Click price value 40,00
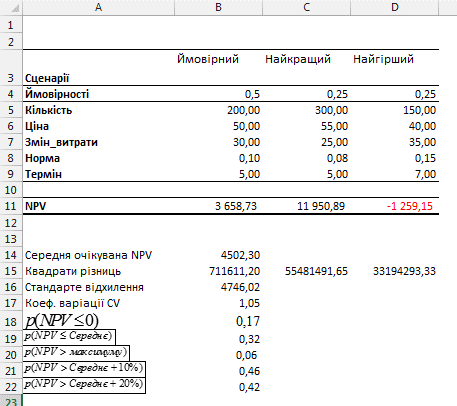Viewport: 457px width, 406px height. tap(422, 126)
